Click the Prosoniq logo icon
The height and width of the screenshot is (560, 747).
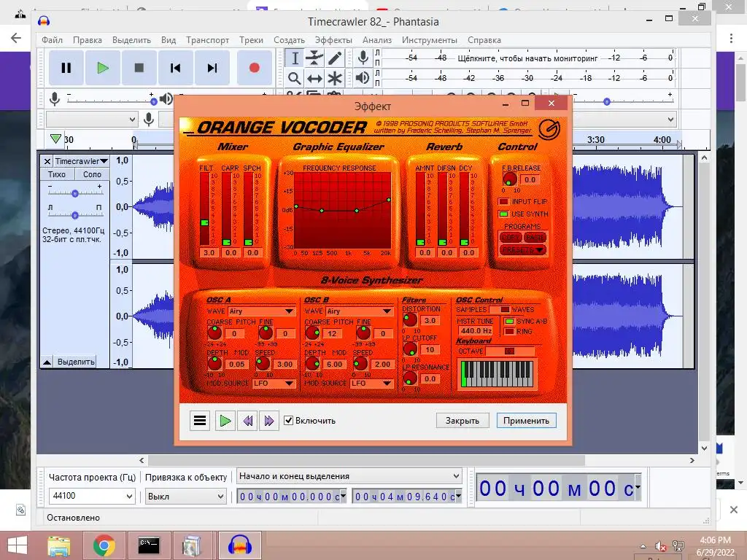point(549,128)
